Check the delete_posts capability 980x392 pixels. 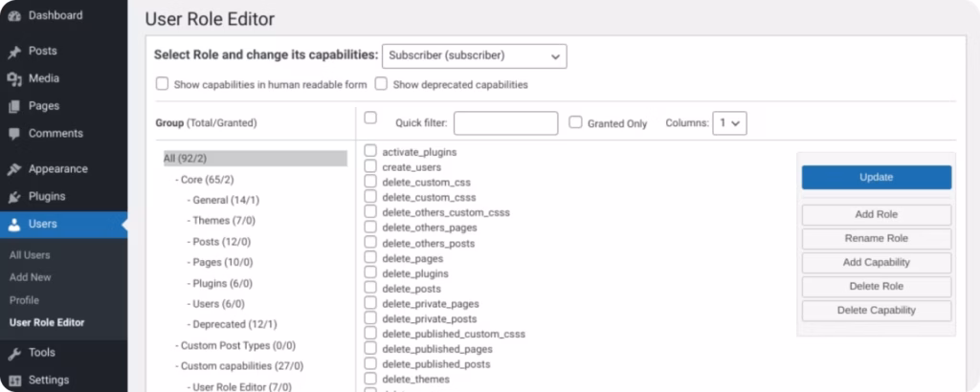(x=370, y=287)
